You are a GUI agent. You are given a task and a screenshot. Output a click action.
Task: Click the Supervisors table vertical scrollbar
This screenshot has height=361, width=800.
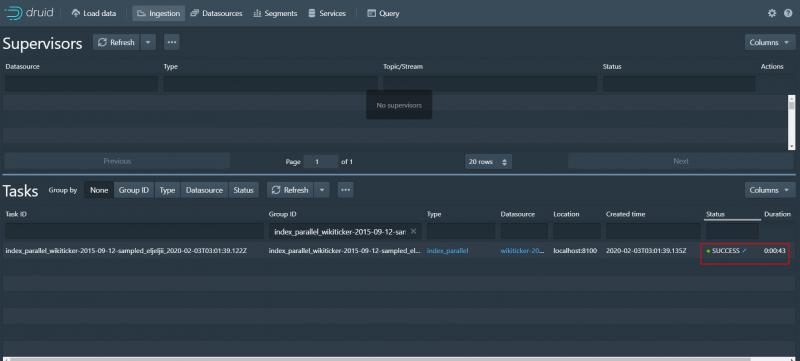pyautogui.click(x=791, y=122)
